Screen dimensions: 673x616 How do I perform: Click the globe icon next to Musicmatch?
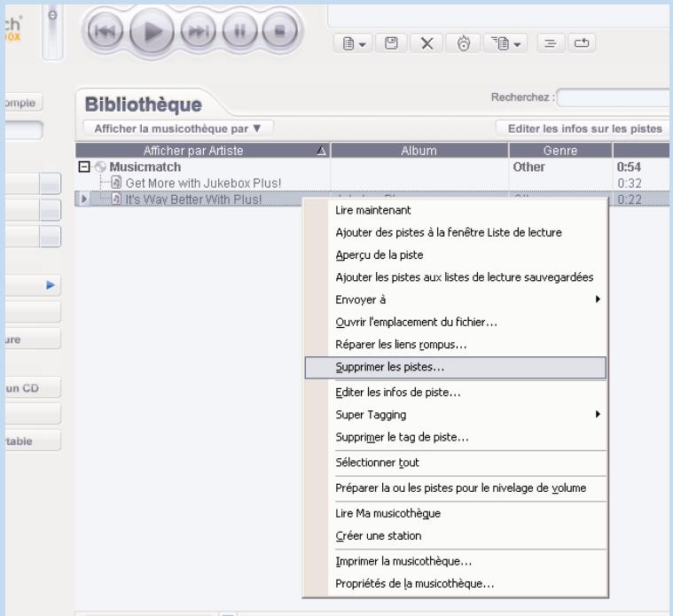[x=100, y=167]
